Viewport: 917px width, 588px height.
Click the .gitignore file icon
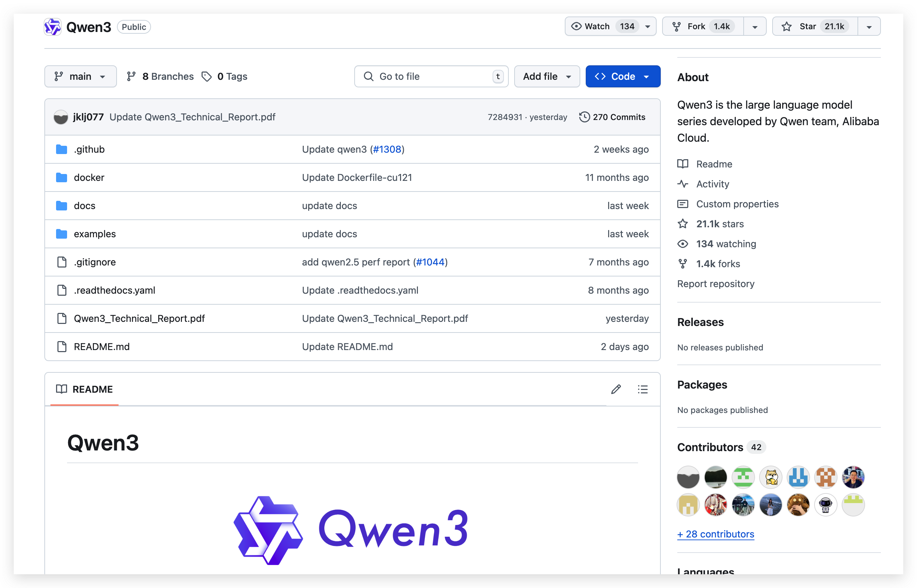point(62,262)
